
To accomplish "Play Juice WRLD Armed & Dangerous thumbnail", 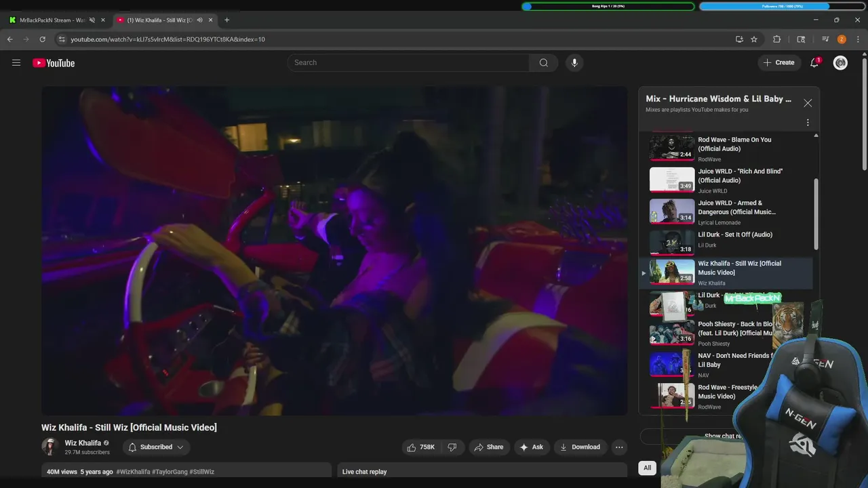I will [672, 211].
